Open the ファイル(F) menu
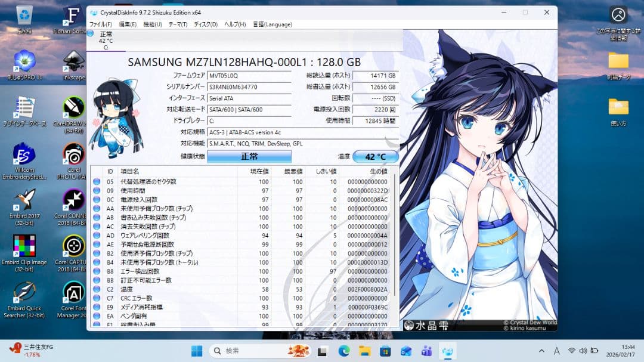Viewport: 644px width, 362px height. pyautogui.click(x=101, y=24)
